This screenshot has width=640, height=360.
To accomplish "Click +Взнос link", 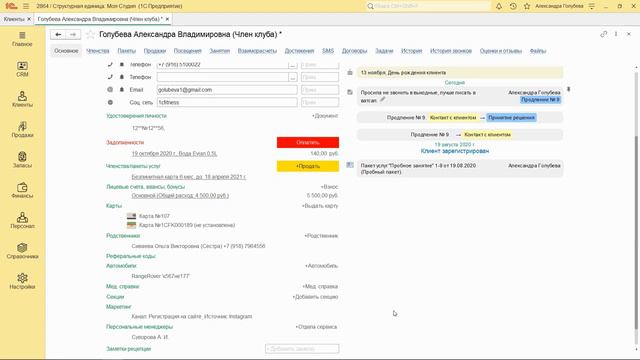I will [x=329, y=187].
